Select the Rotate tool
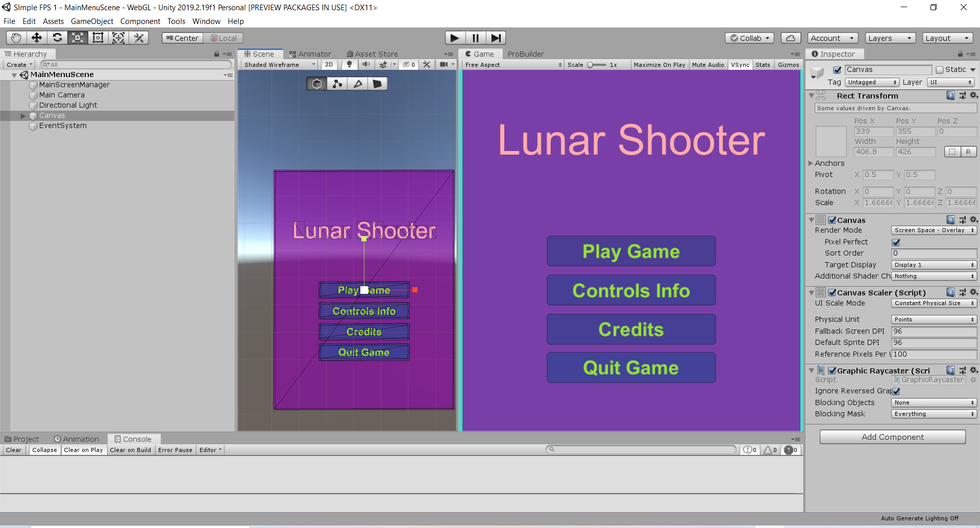Image resolution: width=980 pixels, height=528 pixels. click(x=57, y=38)
